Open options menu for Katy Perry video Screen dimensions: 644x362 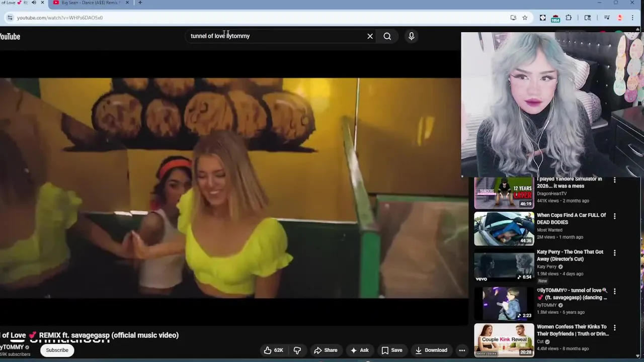[614, 253]
